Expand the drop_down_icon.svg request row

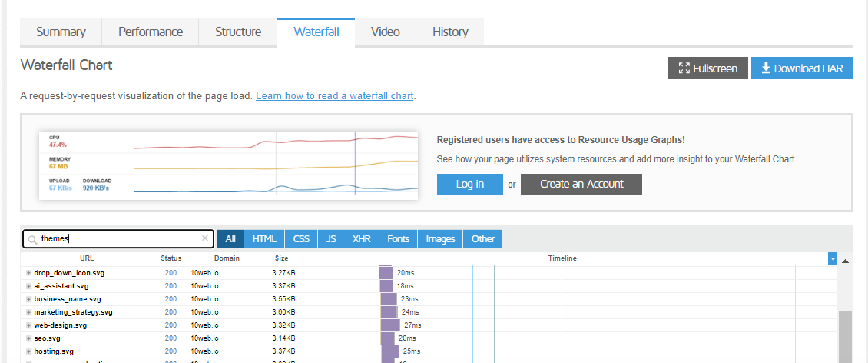[28, 273]
